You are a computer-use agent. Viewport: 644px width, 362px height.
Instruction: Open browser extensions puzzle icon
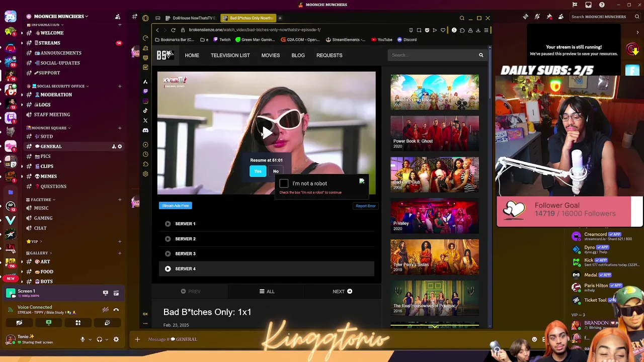(462, 30)
